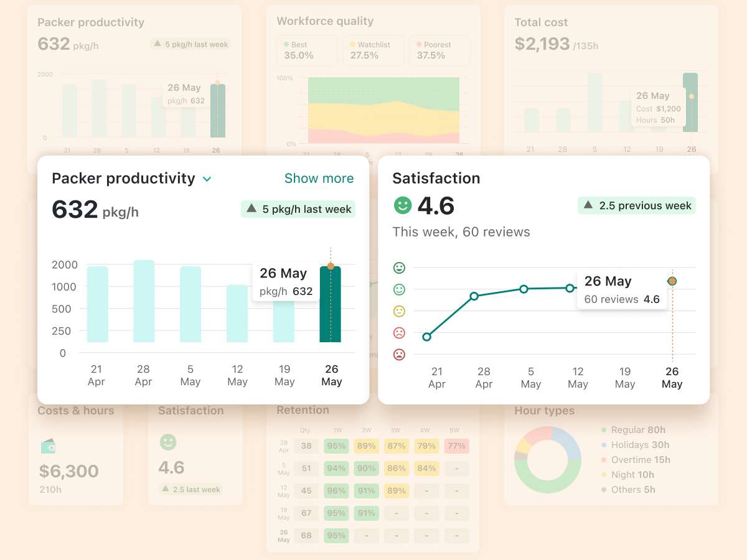Click the green Regular legend dot
Image resolution: width=747 pixels, height=560 pixels.
tap(604, 430)
